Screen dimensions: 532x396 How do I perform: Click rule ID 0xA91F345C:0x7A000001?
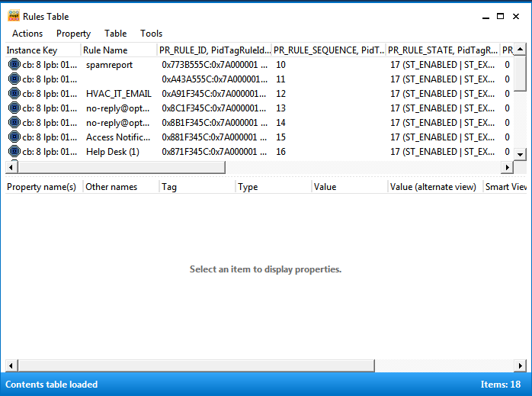click(x=213, y=94)
